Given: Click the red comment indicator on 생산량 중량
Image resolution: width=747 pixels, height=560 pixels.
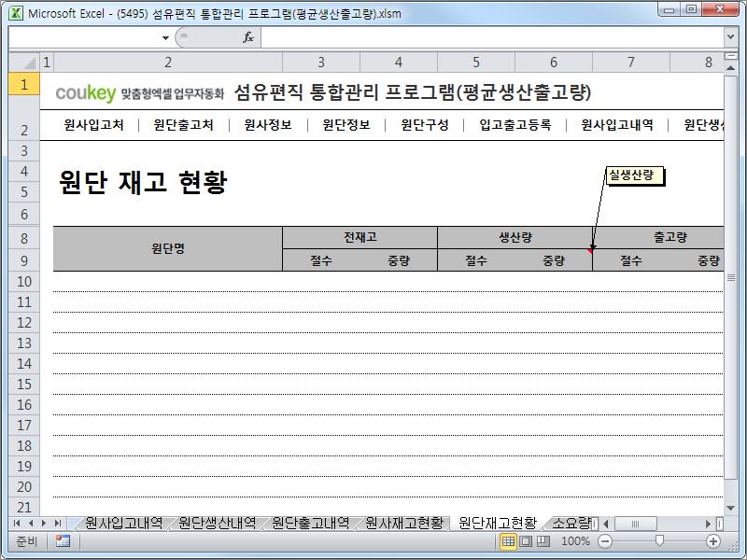Looking at the screenshot, I should click(x=589, y=251).
